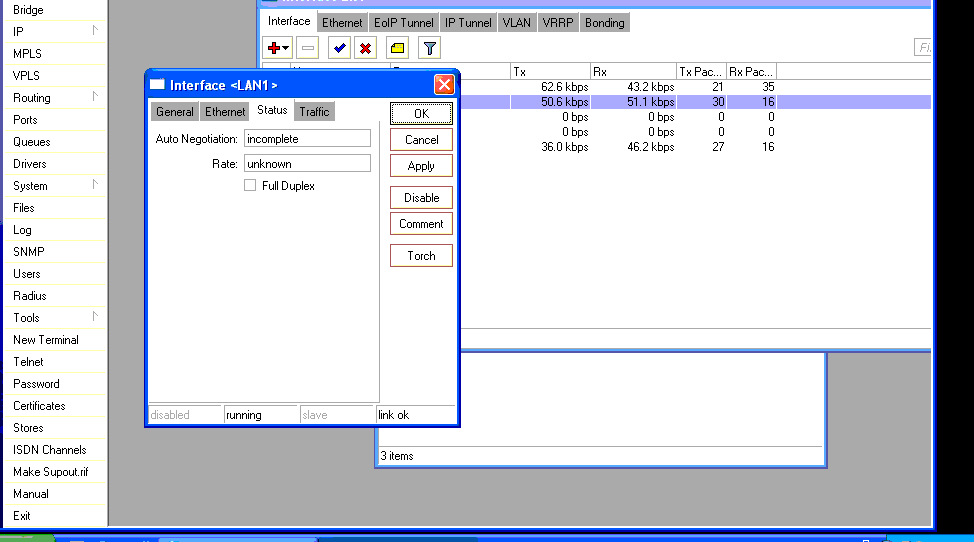Click the blue checkmark Enable icon
This screenshot has width=974, height=542.
339,48
